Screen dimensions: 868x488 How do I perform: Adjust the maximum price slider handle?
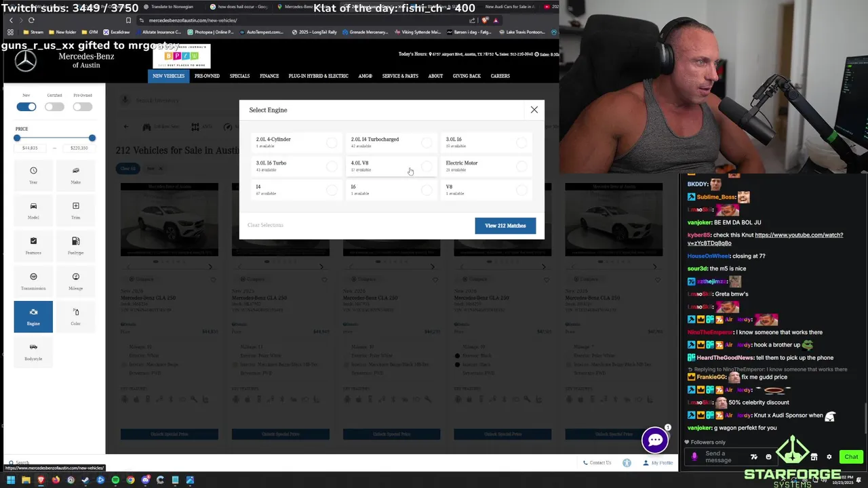pos(92,138)
